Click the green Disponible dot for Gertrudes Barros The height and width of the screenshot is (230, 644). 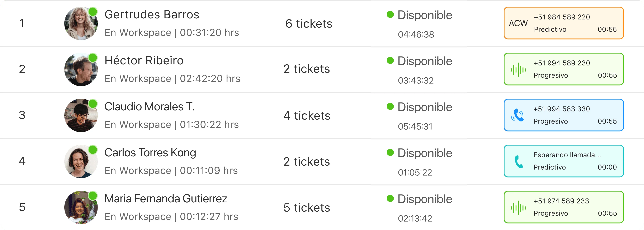(390, 14)
